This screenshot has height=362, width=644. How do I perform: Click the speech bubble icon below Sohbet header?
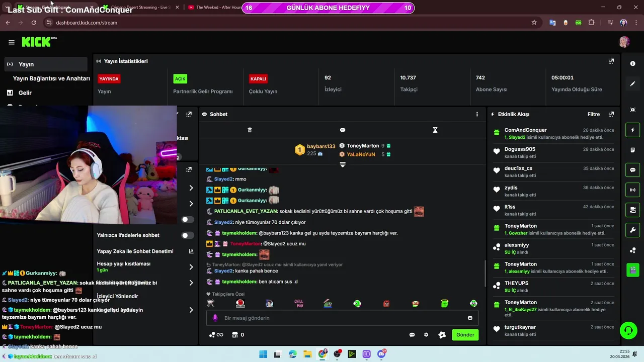click(343, 130)
